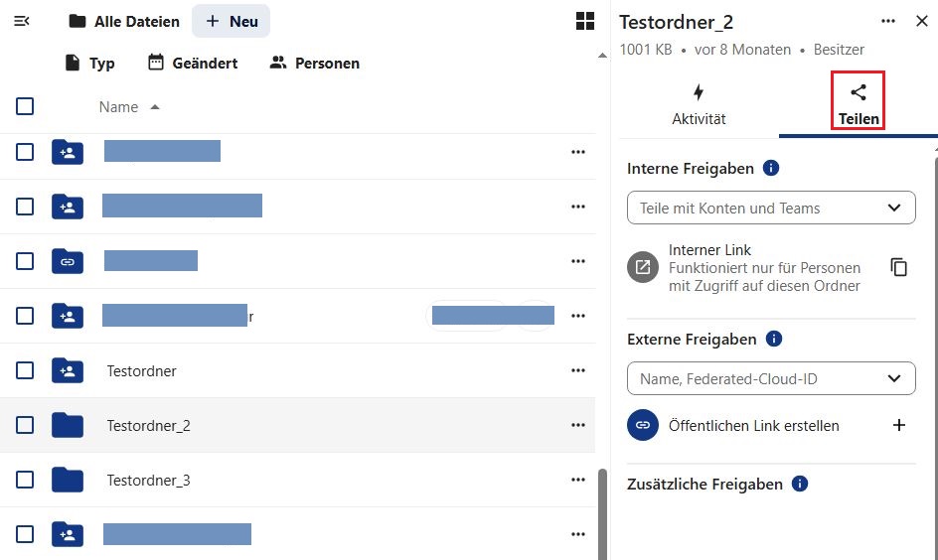Toggle the select-all files checkbox
This screenshot has width=938, height=560.
click(x=25, y=106)
